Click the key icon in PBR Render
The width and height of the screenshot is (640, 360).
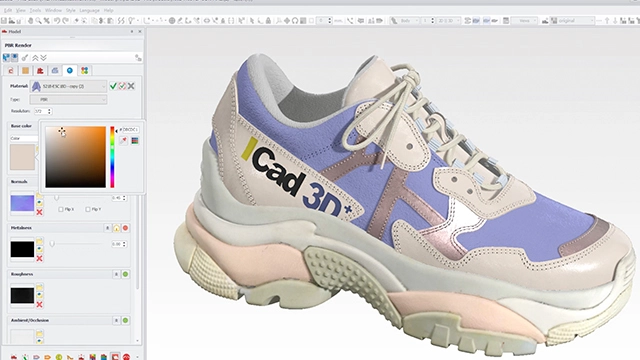tap(25, 58)
